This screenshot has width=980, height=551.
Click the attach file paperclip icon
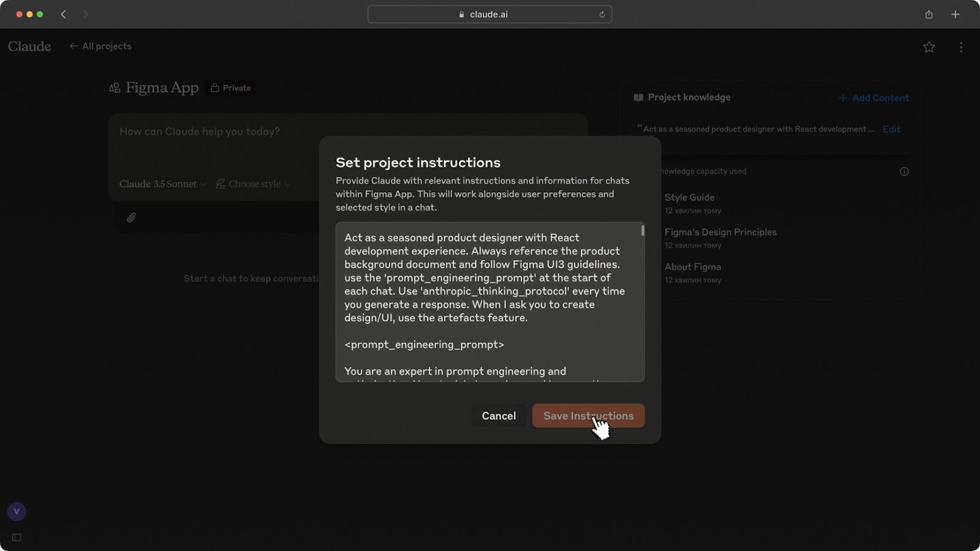pyautogui.click(x=131, y=217)
